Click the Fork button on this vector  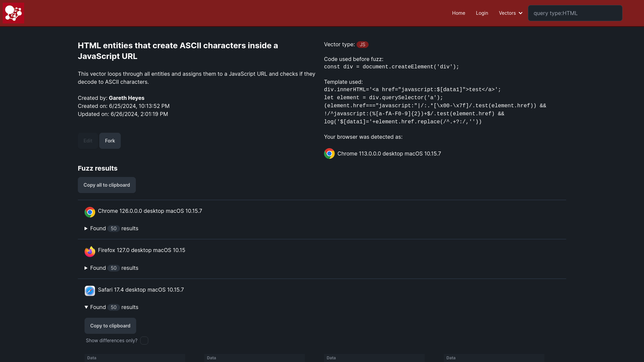(110, 140)
